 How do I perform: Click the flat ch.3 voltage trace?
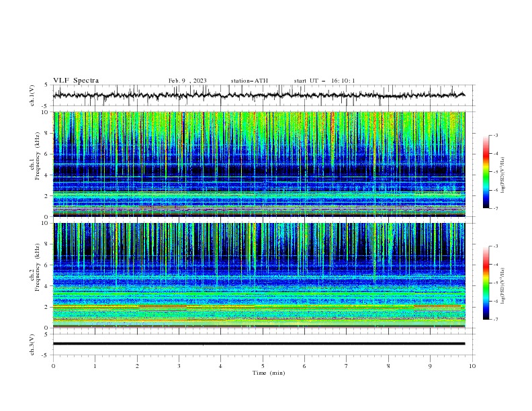tap(259, 344)
